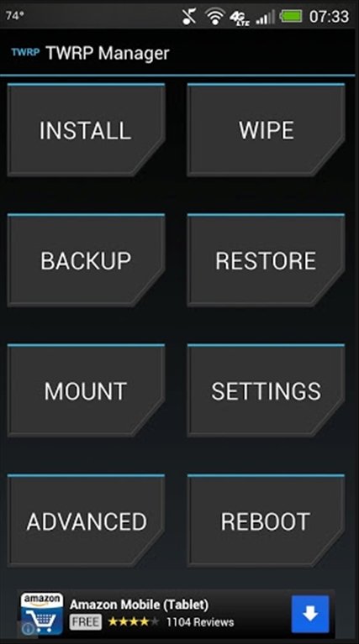Viewport: 359px width, 644px height.
Task: Click the ad info icon
Action: [28, 630]
